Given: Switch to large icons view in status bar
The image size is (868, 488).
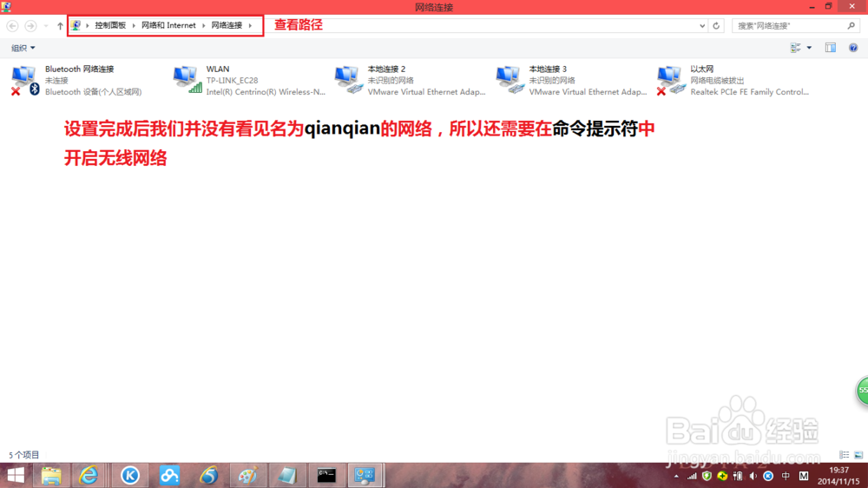Looking at the screenshot, I should (x=858, y=455).
